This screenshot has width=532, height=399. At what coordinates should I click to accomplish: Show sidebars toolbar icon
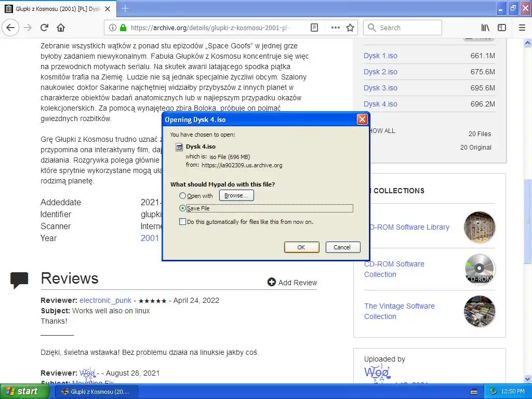502,28
